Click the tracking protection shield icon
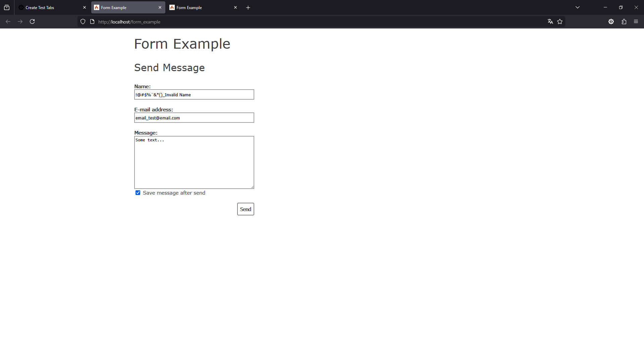This screenshot has height=349, width=644. point(83,22)
